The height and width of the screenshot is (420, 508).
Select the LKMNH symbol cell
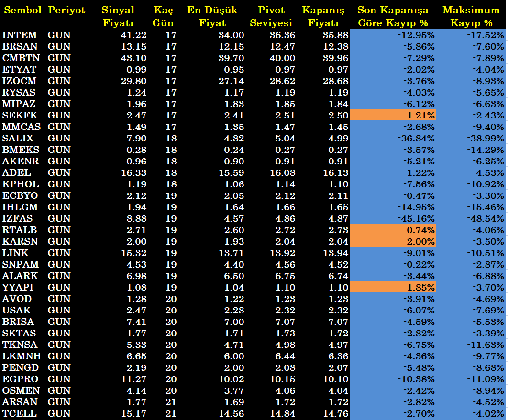click(x=22, y=356)
